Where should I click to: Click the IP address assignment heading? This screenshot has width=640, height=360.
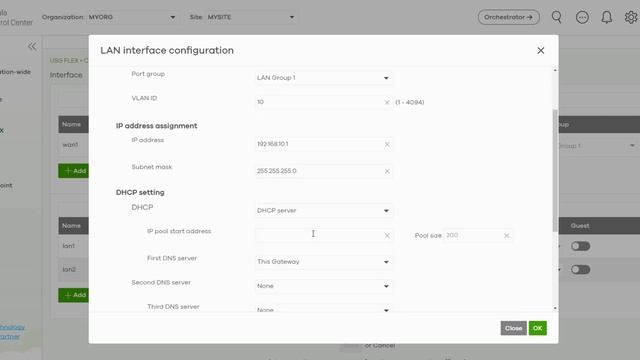[x=156, y=126]
